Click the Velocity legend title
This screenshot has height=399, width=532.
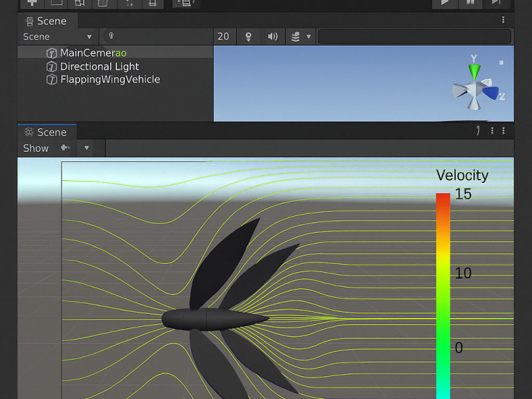462,175
